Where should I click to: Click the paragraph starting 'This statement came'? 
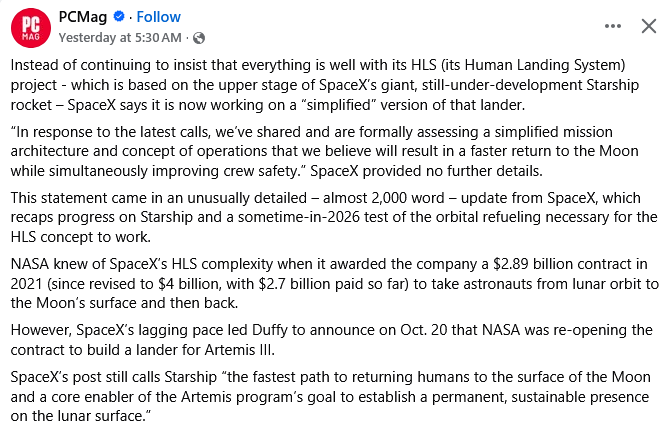pos(330,216)
